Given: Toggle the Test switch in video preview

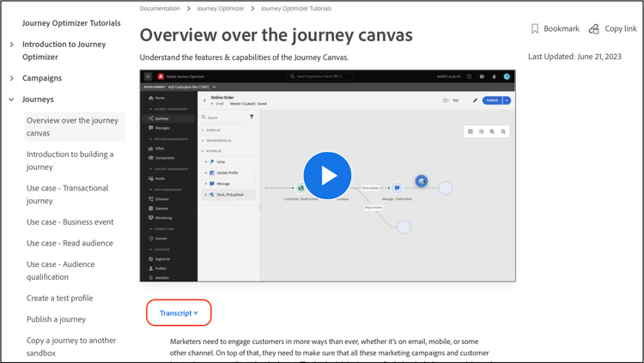Looking at the screenshot, I should (446, 100).
